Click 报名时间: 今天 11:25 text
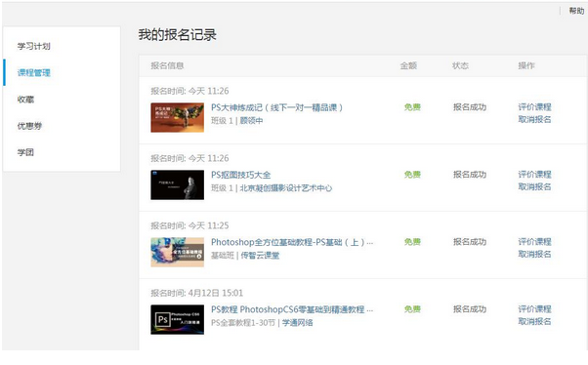Screen dimensions: 588x365 (x=189, y=225)
